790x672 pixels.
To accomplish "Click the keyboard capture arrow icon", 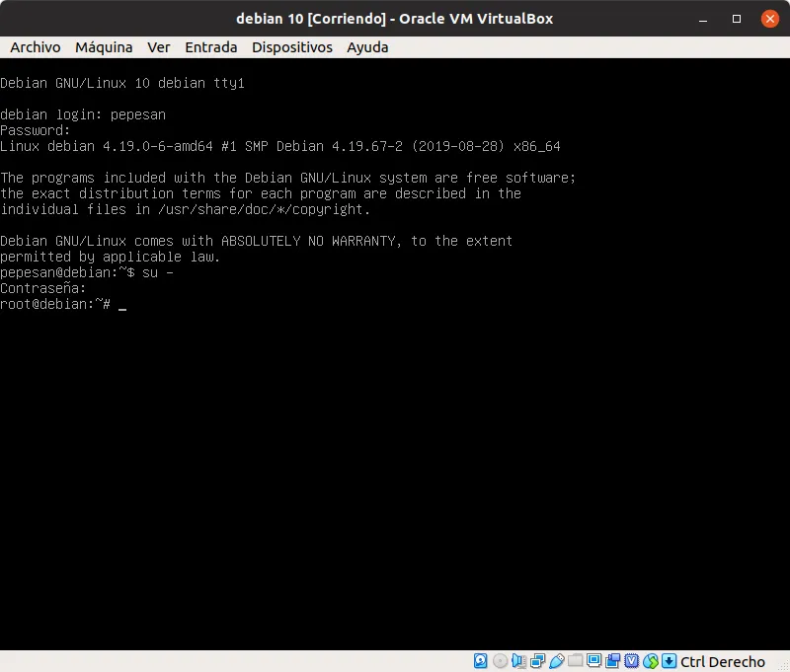I will coord(669,661).
